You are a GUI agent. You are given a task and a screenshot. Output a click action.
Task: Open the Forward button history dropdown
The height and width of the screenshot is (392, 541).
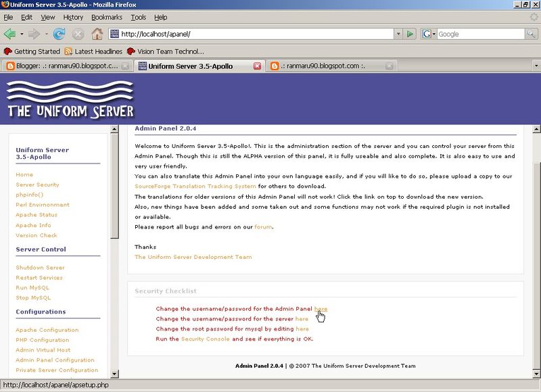pos(46,34)
